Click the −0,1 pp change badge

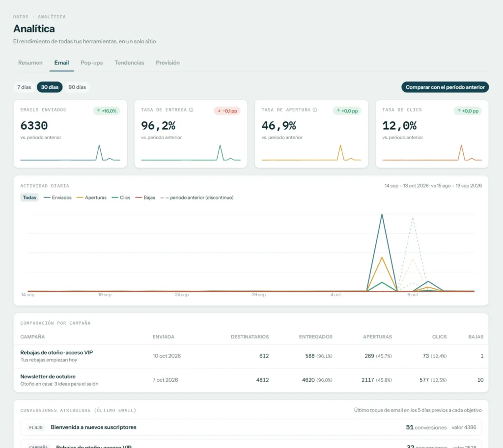click(227, 111)
